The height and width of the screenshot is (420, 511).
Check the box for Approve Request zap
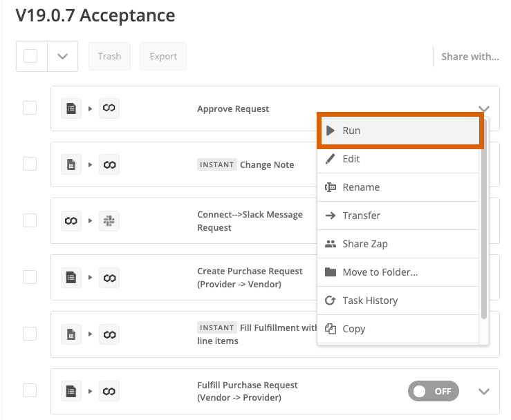[x=30, y=108]
